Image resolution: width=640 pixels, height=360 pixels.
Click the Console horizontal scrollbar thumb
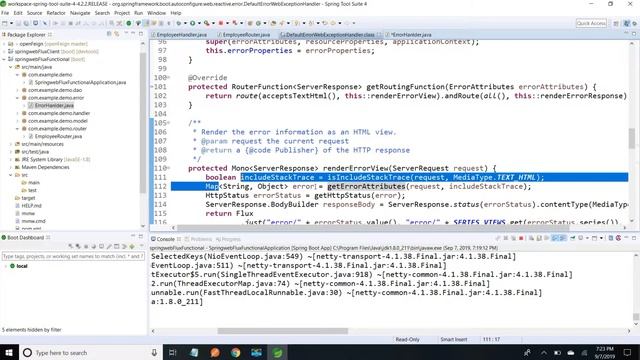click(x=282, y=331)
